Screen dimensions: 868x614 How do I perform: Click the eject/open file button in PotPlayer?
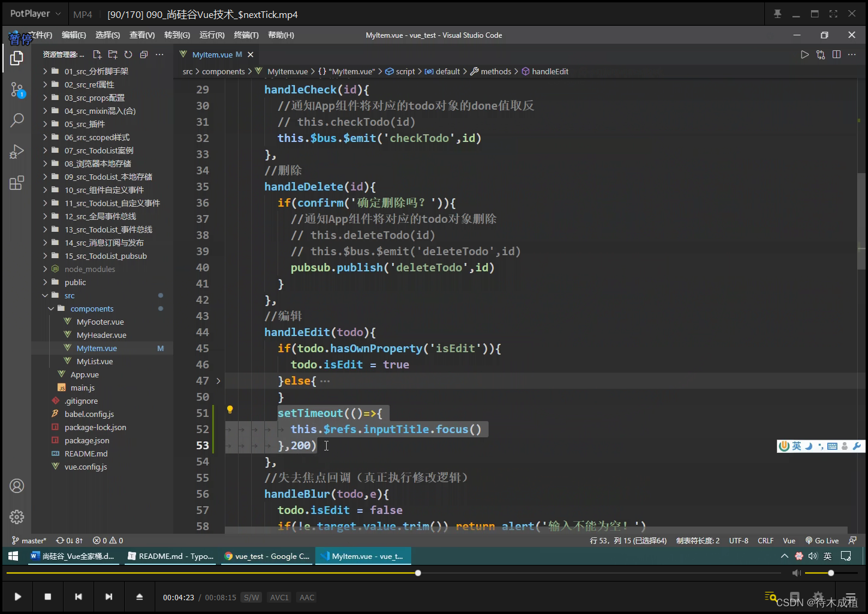pos(140,597)
